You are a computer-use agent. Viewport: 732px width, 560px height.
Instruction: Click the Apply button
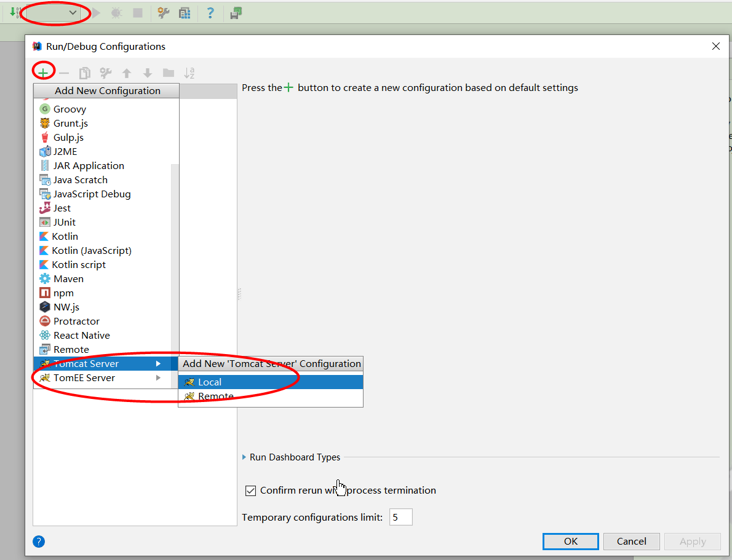(693, 542)
